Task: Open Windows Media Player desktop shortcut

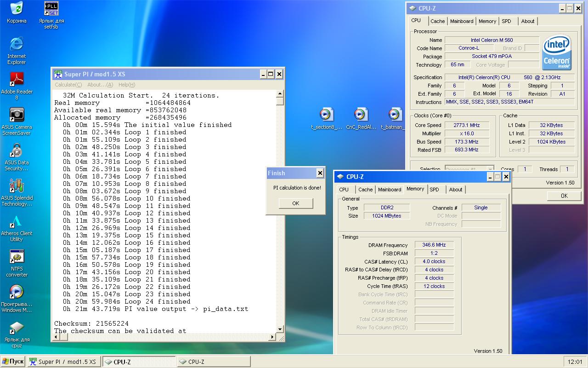Action: (x=17, y=292)
